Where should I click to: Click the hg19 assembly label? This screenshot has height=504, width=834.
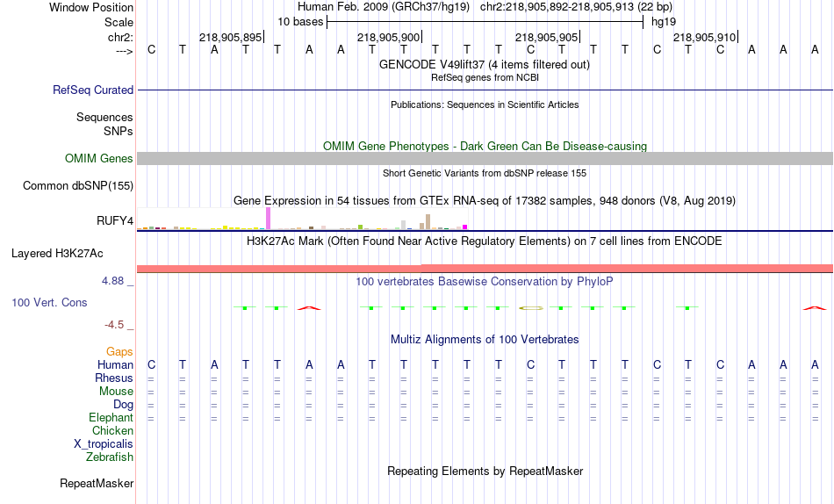pos(664,22)
